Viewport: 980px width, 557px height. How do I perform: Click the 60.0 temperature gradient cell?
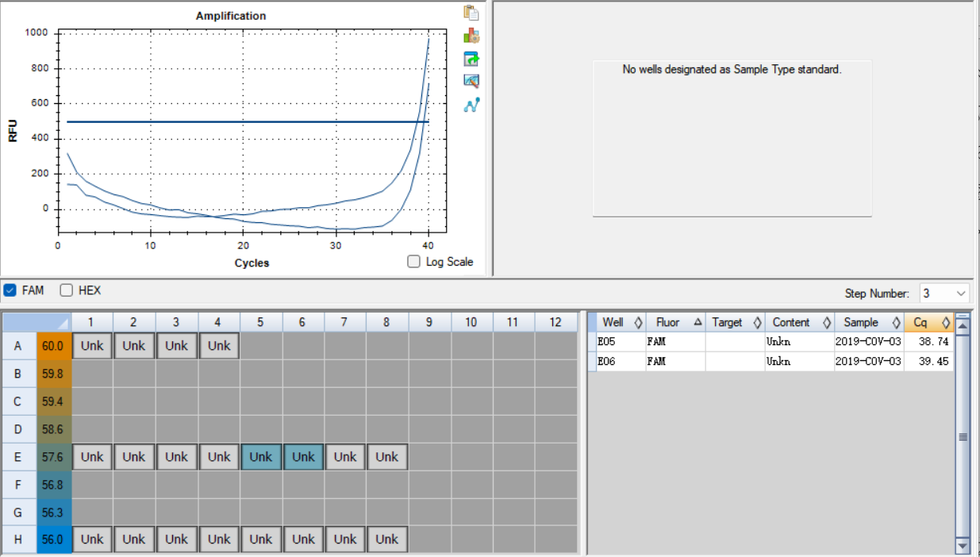[54, 346]
